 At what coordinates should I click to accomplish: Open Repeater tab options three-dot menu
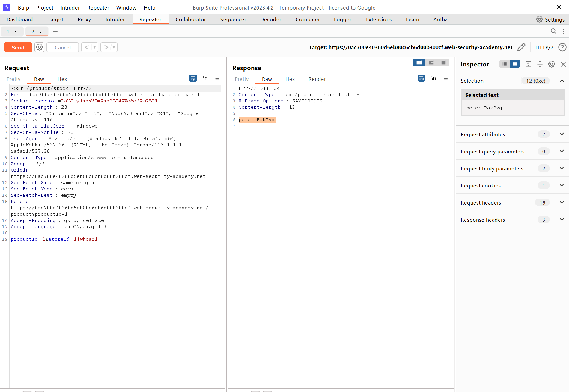point(563,31)
